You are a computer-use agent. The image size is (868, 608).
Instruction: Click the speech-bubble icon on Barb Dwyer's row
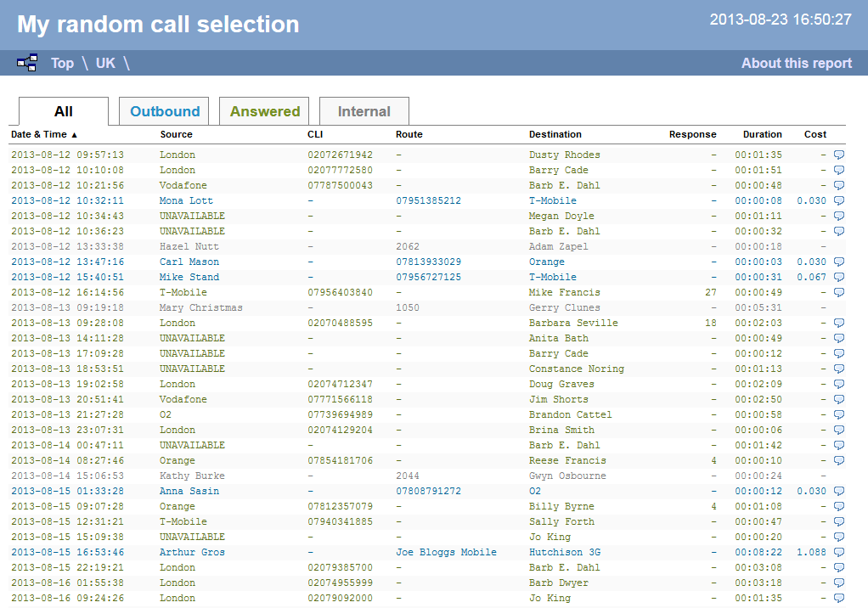[837, 583]
